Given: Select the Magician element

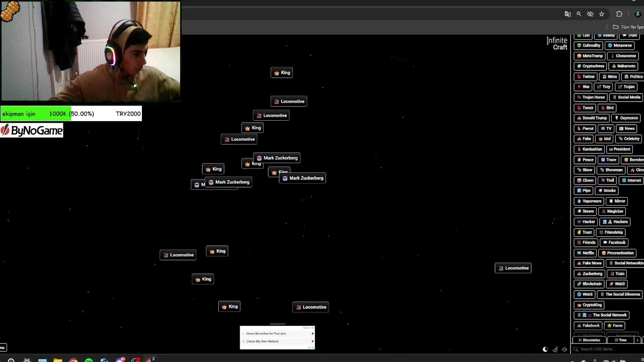Looking at the screenshot, I should point(612,211).
